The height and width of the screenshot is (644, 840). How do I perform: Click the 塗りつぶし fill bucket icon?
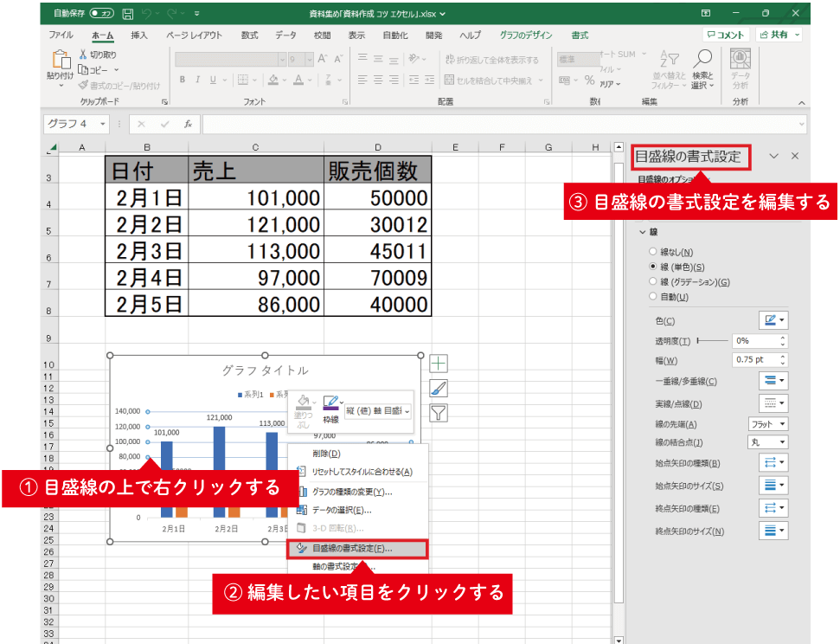(304, 402)
